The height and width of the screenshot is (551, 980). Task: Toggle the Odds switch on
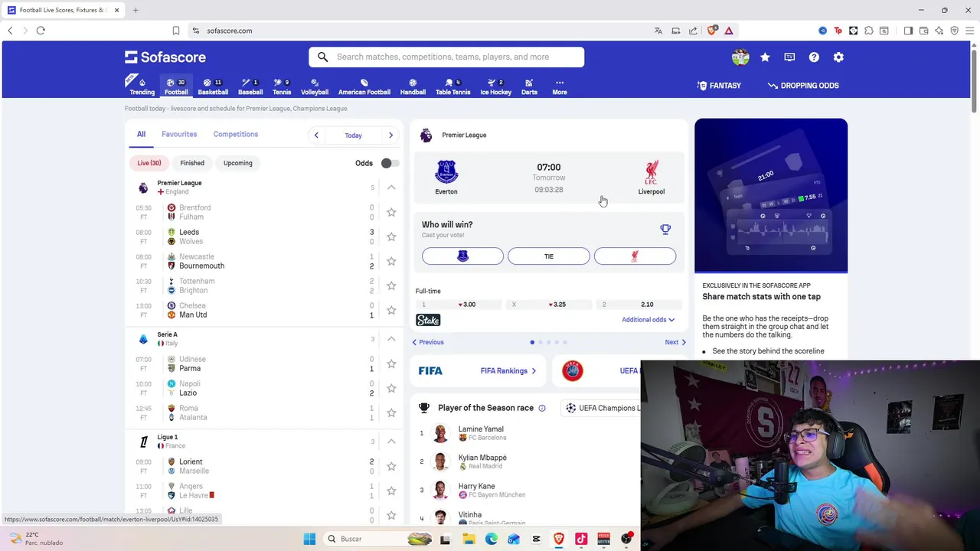(390, 163)
